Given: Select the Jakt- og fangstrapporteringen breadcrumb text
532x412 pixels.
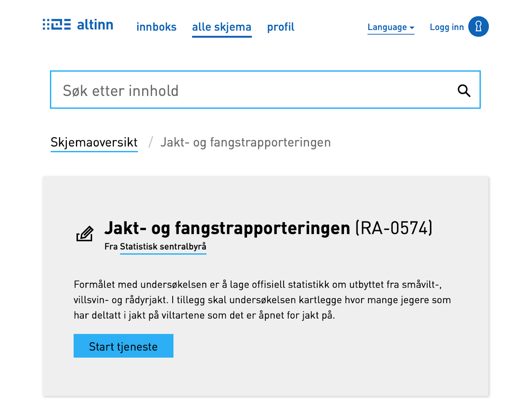Looking at the screenshot, I should click(x=245, y=142).
